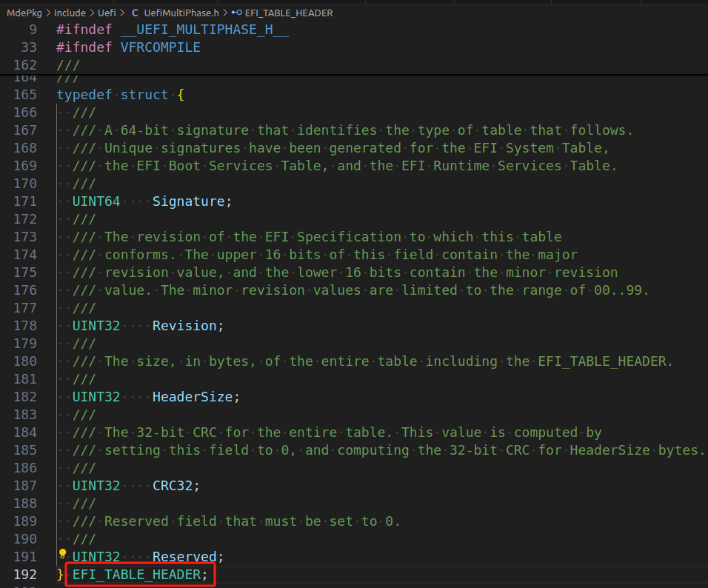The image size is (708, 588).
Task: Click the HeaderSize identifier on line 182
Action: pos(194,396)
